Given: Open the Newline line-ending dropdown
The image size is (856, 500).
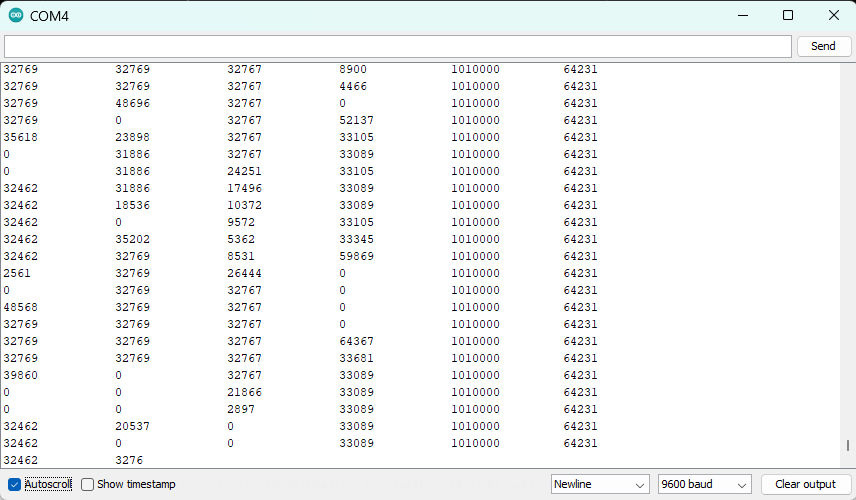Looking at the screenshot, I should (600, 484).
